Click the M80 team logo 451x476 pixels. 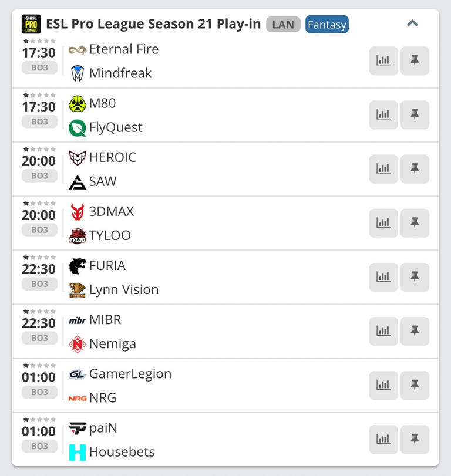pos(78,103)
